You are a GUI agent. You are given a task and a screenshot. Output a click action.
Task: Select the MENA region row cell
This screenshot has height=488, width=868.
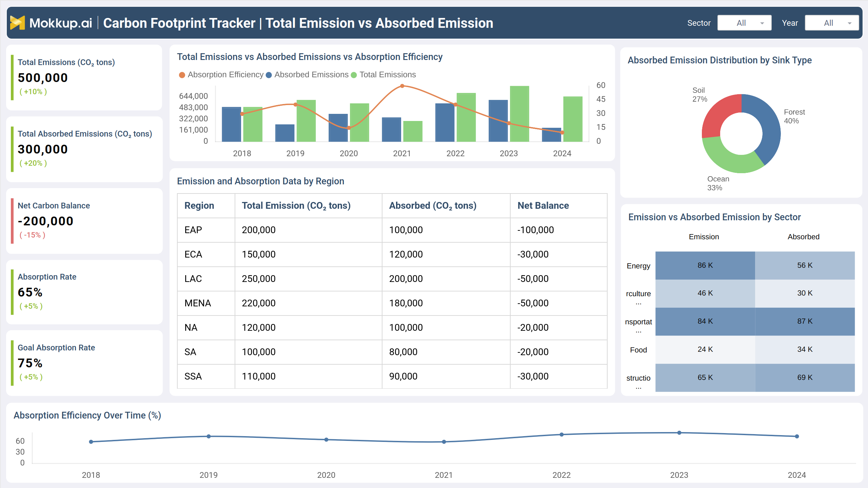[206, 303]
